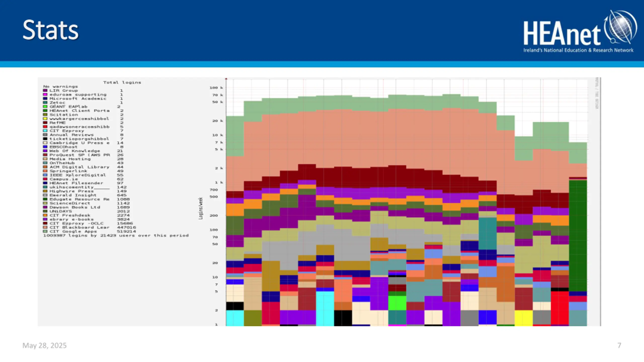Click the slide number 7
644x362 pixels.
click(x=619, y=345)
